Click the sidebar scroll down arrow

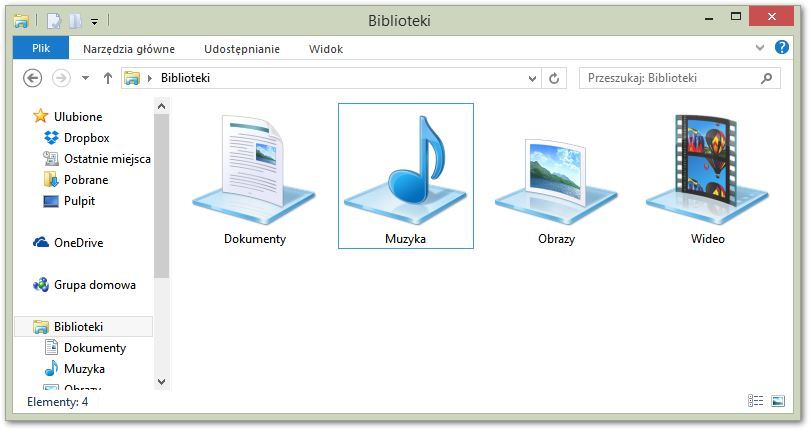point(162,382)
